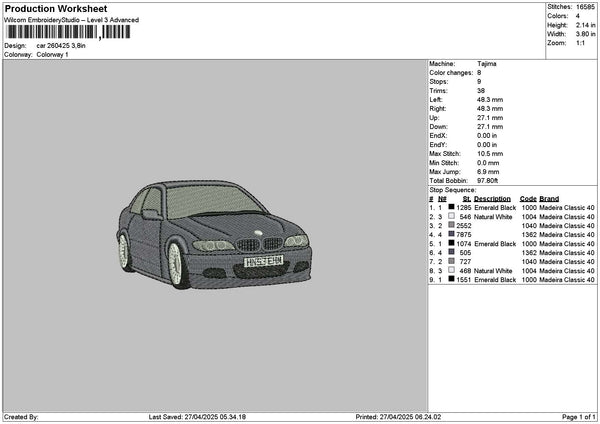Click the gray swatch with 2552 stitches
Screen dimensions: 600x424
click(x=452, y=225)
